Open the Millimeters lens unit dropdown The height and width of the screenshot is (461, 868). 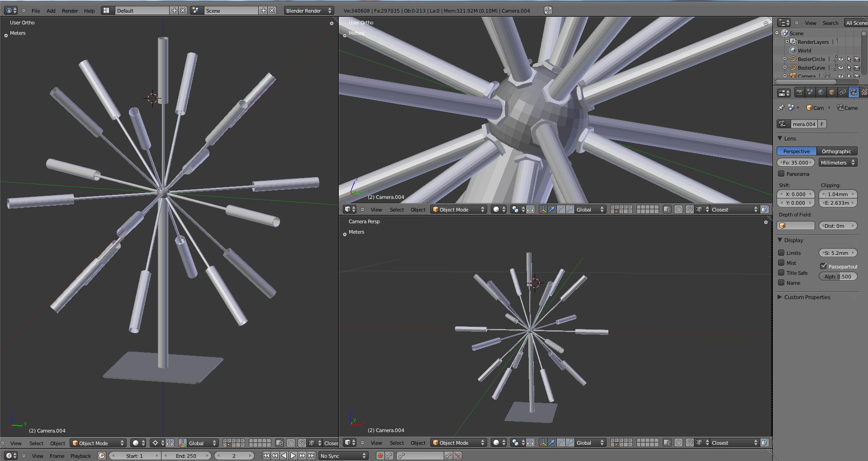[838, 163]
